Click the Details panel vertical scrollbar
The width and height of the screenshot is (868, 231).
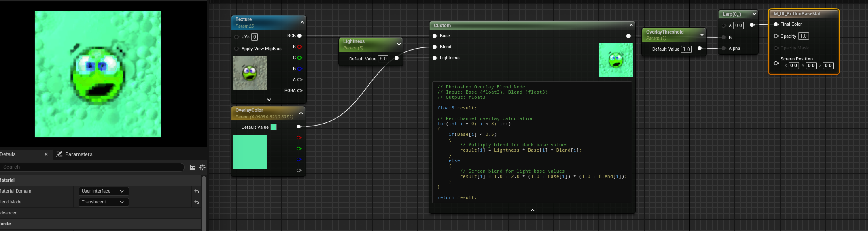coord(204,203)
